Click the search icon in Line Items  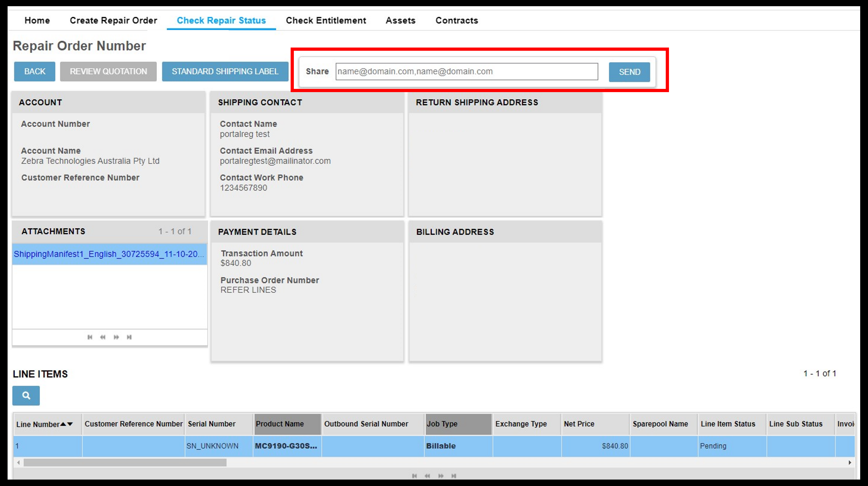pyautogui.click(x=26, y=395)
